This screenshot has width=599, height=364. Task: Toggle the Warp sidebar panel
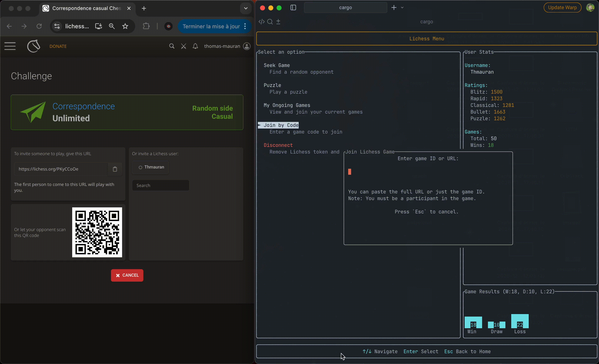[293, 7]
